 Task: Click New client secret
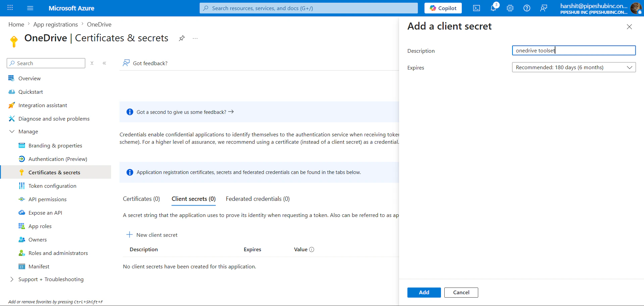pos(157,234)
